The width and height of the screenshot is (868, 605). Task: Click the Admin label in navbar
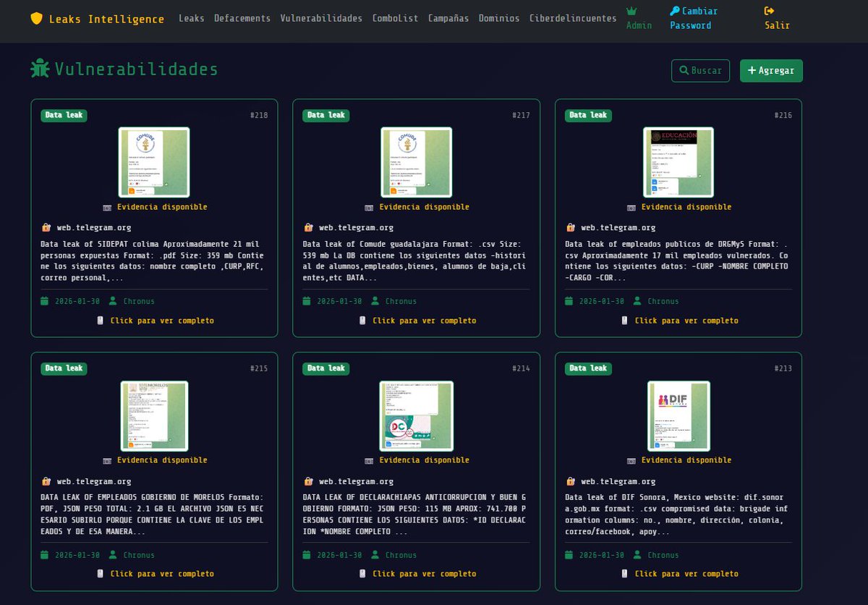[639, 25]
